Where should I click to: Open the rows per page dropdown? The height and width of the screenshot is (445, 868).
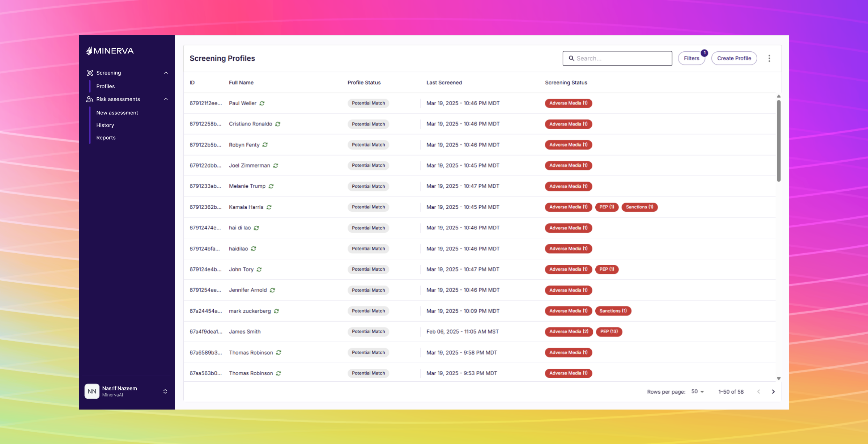click(698, 392)
